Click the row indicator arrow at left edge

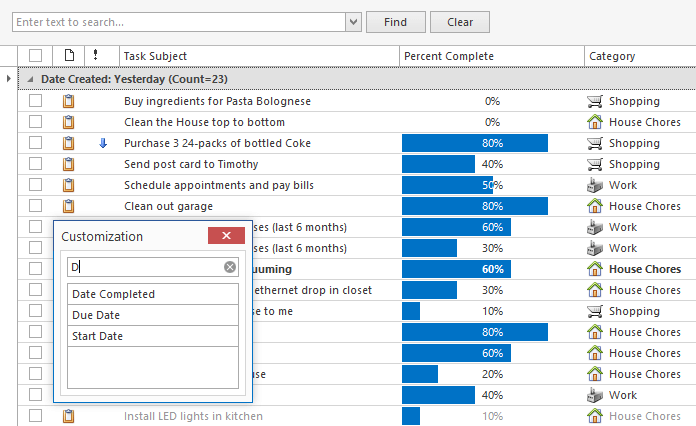click(9, 79)
